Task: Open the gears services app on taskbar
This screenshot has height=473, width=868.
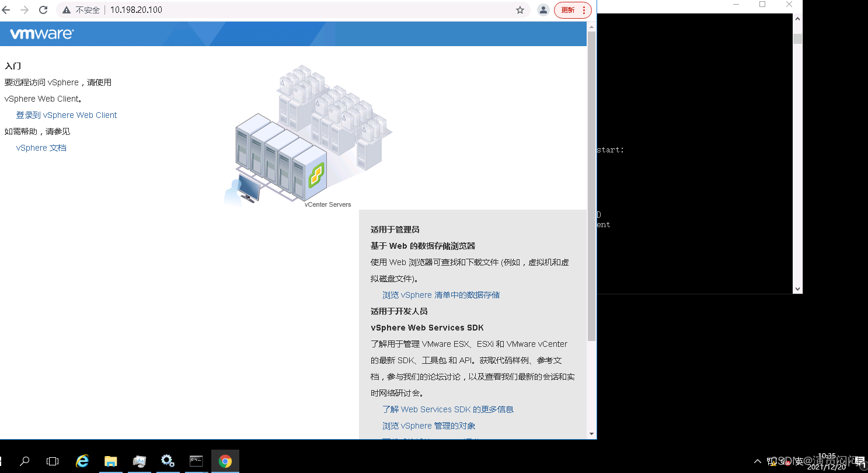Action: pyautogui.click(x=168, y=461)
